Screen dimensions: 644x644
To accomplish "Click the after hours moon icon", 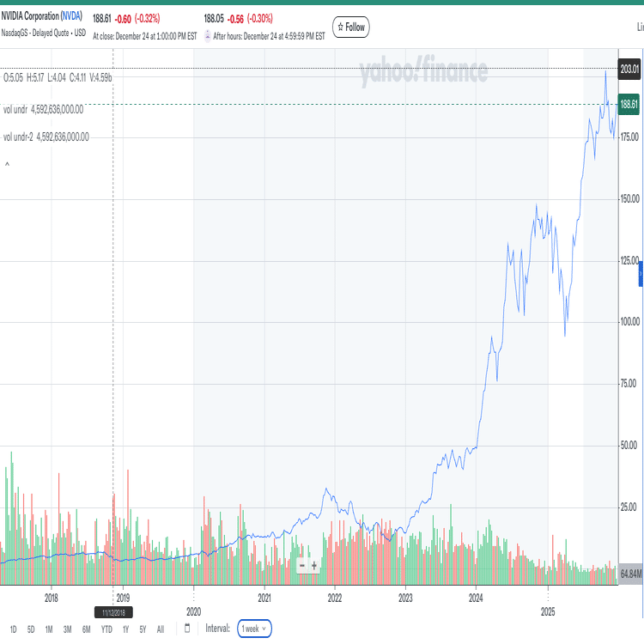I will pos(208,36).
